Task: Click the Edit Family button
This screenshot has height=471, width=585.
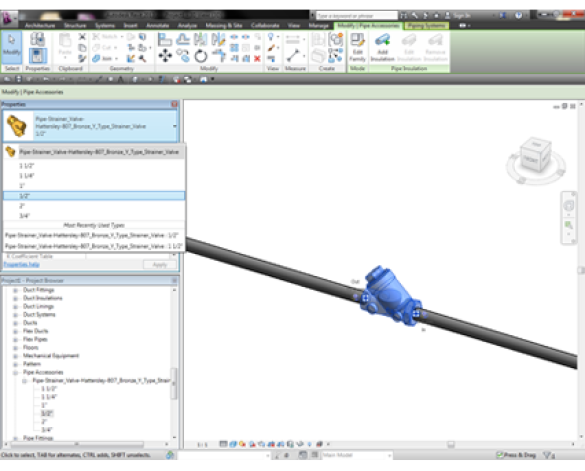Action: (x=357, y=48)
